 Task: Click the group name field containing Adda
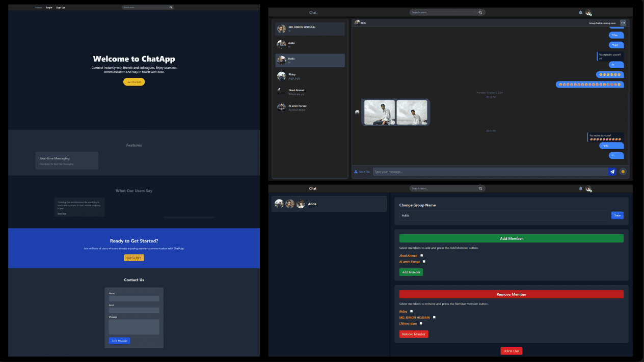[x=504, y=215]
